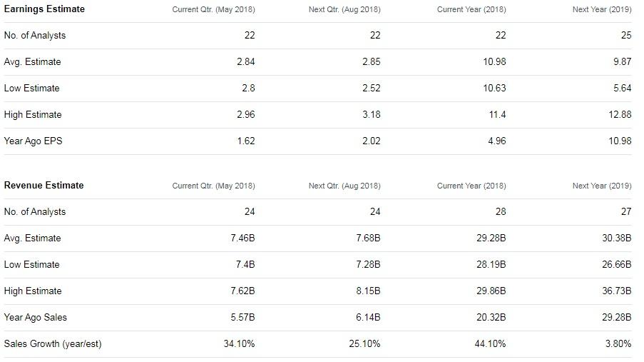Screen dimensions: 644x362
Task: Select Next Year (2019) revenue column header
Action: (602, 186)
